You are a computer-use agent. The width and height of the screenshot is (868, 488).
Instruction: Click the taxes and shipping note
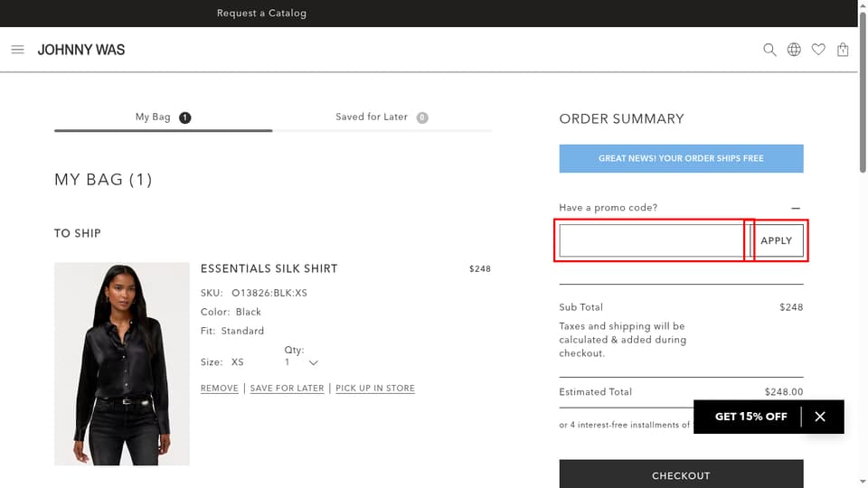pos(623,340)
